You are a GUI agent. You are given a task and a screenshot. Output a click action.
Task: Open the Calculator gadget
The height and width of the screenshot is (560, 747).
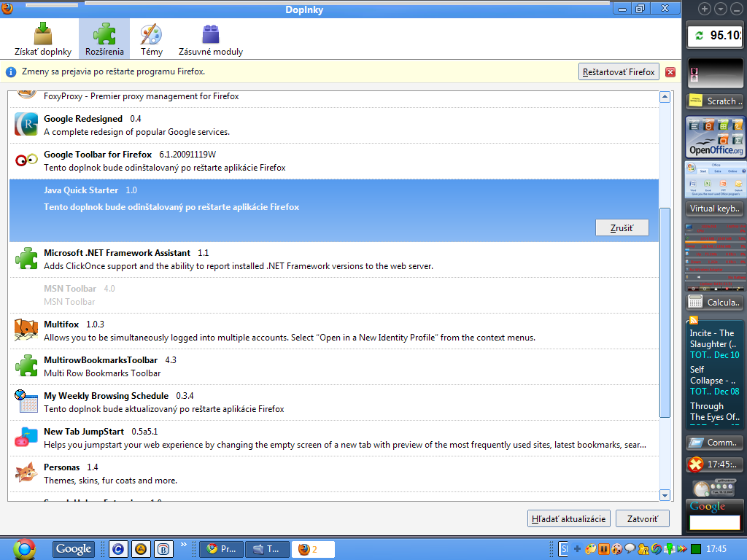click(x=715, y=302)
